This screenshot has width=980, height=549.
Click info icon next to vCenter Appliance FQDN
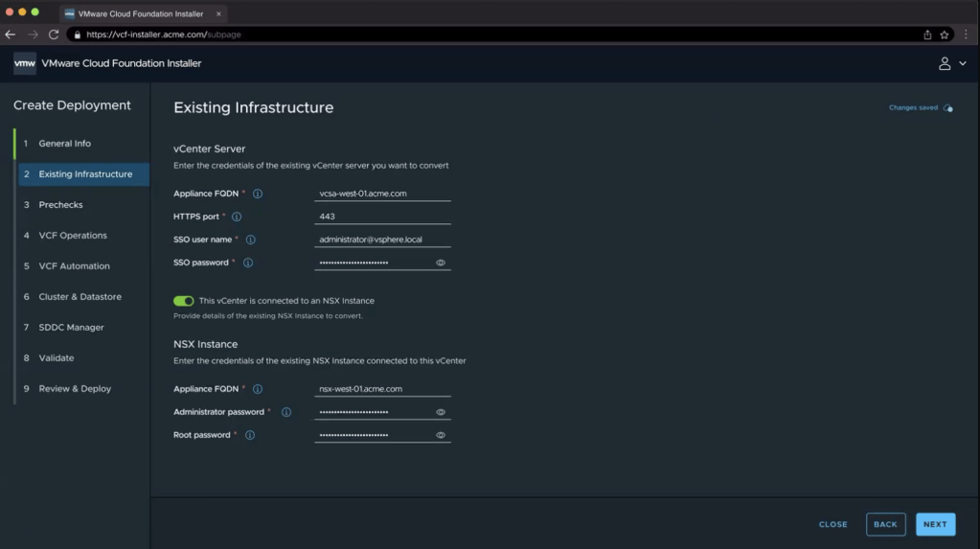(x=258, y=194)
